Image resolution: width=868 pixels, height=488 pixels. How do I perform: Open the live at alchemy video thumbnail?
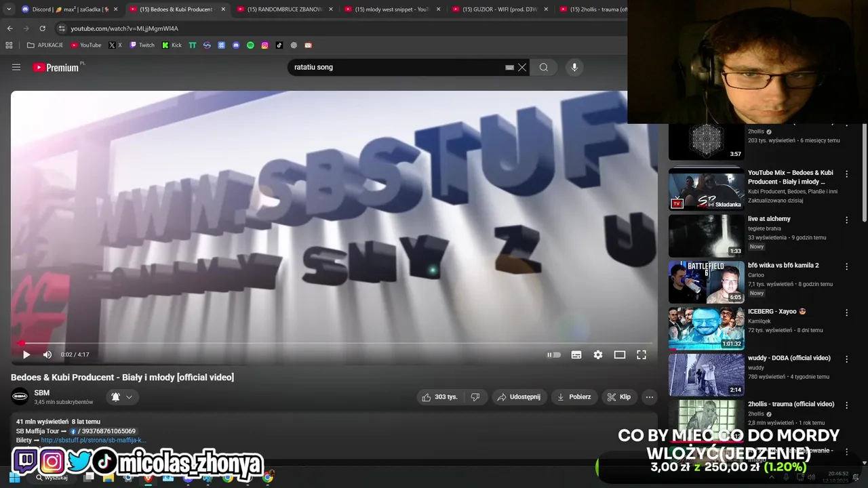[x=707, y=236]
